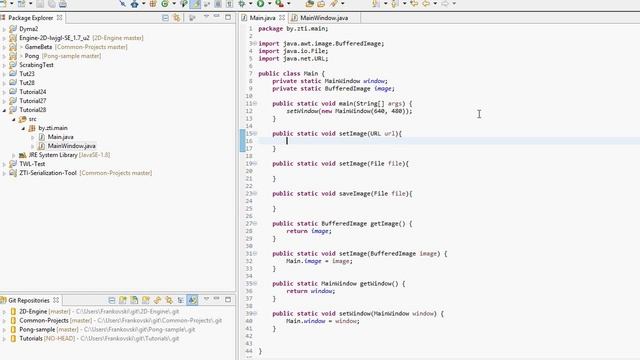Screen dimensions: 640x360
Task: Click the New Java Package toolbar icon
Action: pos(153,4)
